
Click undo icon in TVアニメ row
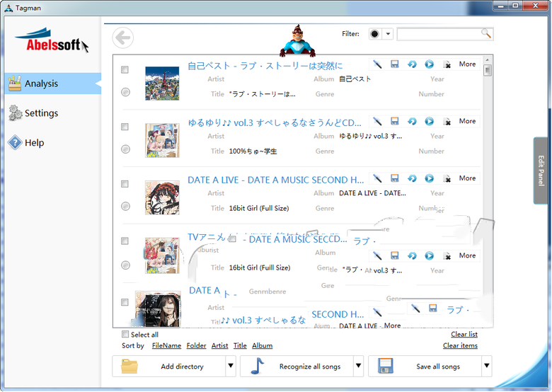pyautogui.click(x=412, y=256)
